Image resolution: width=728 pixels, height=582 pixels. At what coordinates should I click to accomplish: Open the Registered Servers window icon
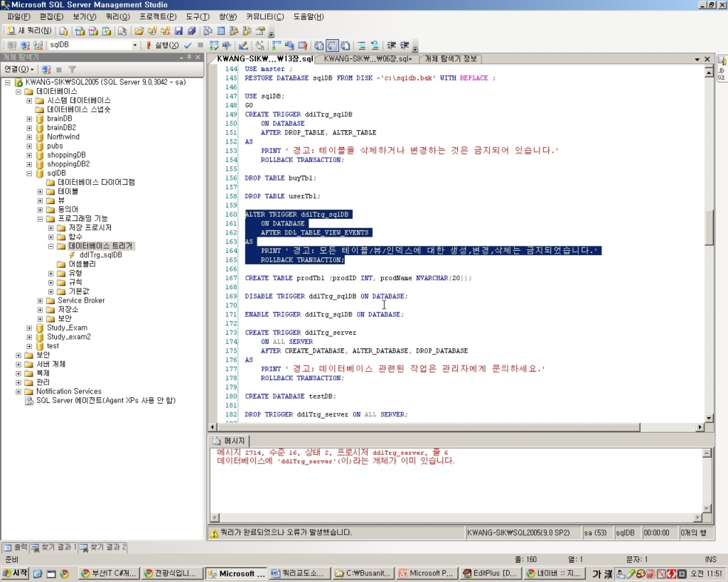coord(208,31)
